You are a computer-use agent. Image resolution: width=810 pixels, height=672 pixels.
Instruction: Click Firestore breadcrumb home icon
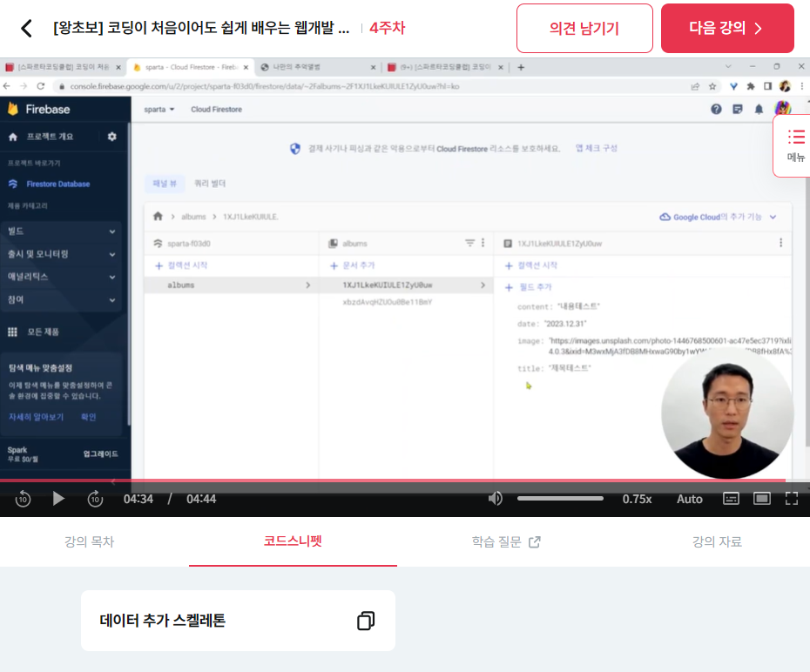[x=158, y=216]
